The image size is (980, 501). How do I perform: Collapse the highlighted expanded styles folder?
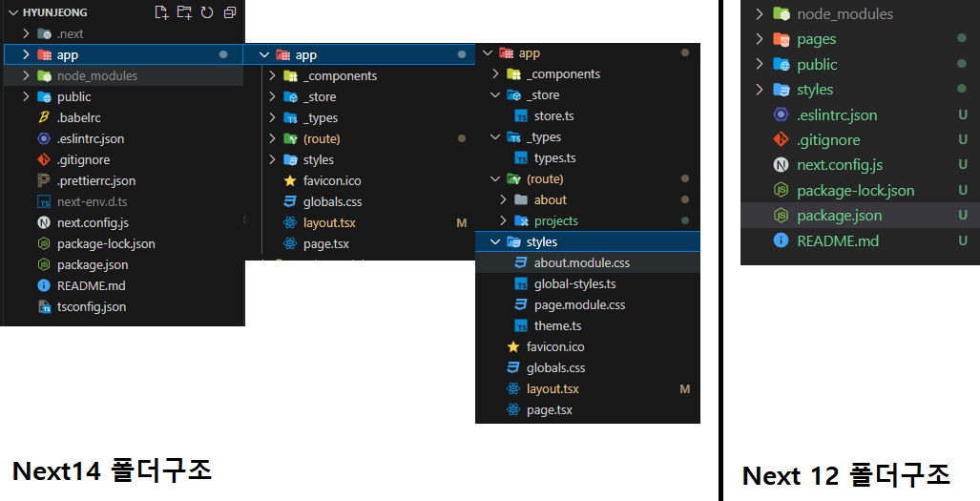coord(495,241)
